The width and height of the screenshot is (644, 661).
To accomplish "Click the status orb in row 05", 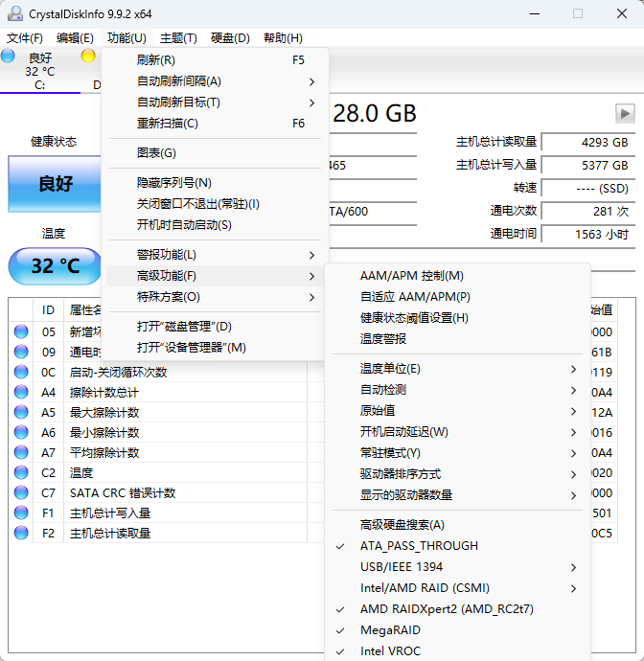I will [21, 331].
